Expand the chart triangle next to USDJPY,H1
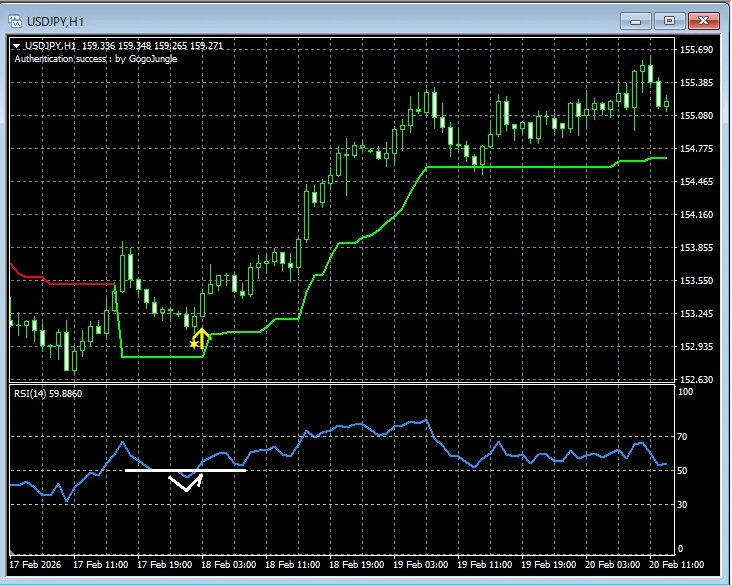The width and height of the screenshot is (732, 585). coord(17,46)
